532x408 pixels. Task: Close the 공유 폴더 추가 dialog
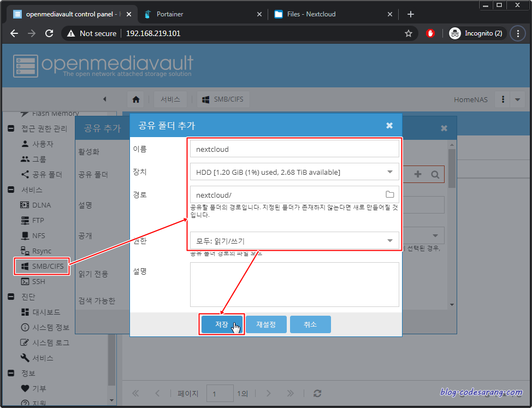[x=389, y=126]
